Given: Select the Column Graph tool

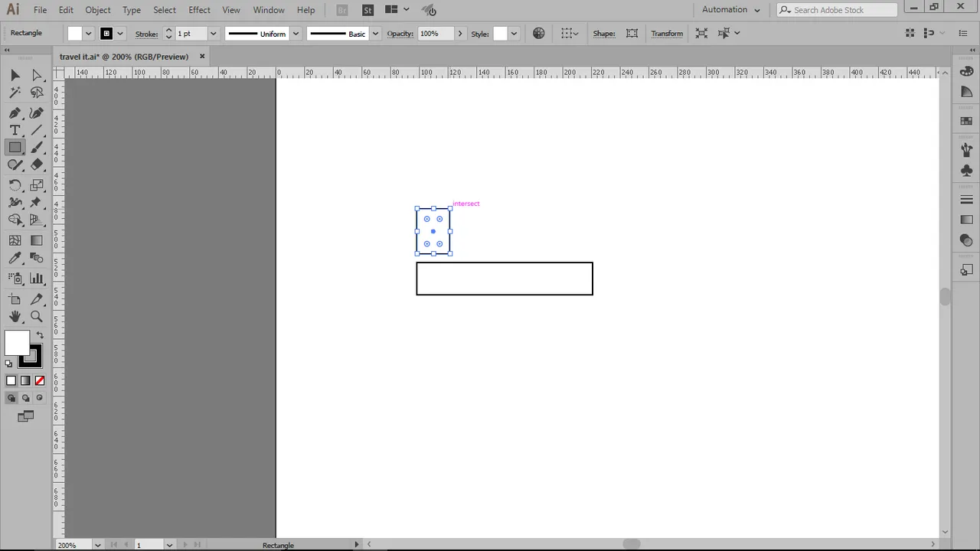Looking at the screenshot, I should pos(36,279).
